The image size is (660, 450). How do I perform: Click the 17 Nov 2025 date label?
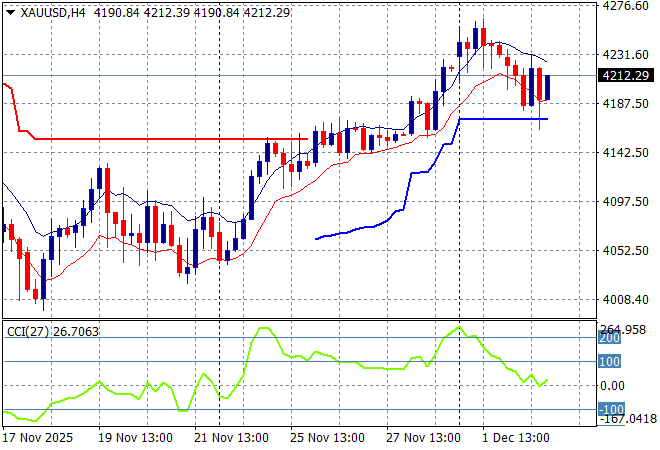[x=40, y=438]
